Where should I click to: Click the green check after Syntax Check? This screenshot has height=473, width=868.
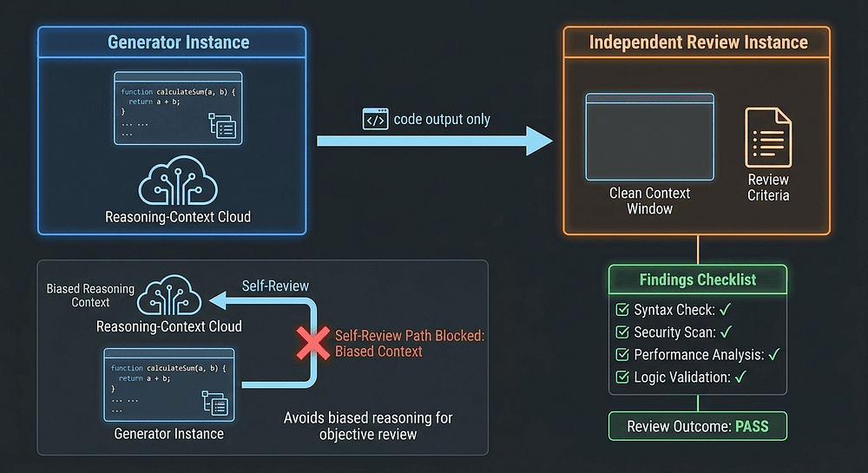tap(725, 309)
